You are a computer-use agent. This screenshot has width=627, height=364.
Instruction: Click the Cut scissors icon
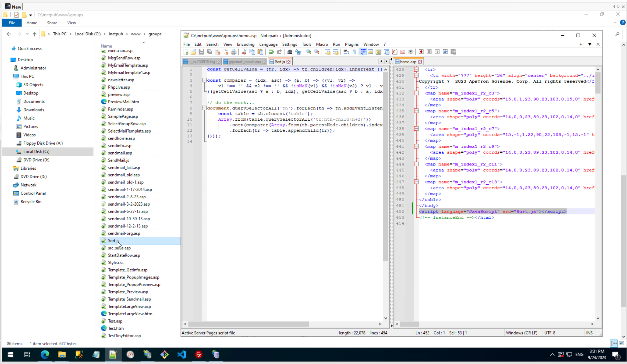click(244, 52)
